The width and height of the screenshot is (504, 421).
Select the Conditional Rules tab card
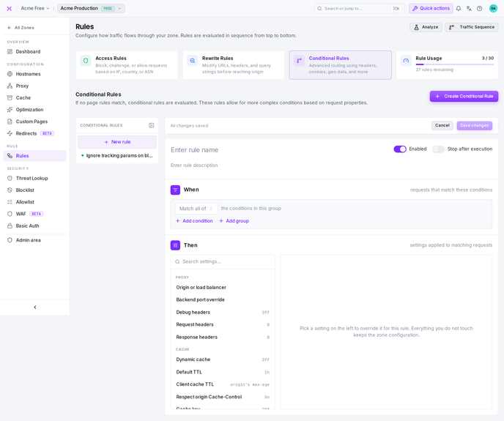341,65
